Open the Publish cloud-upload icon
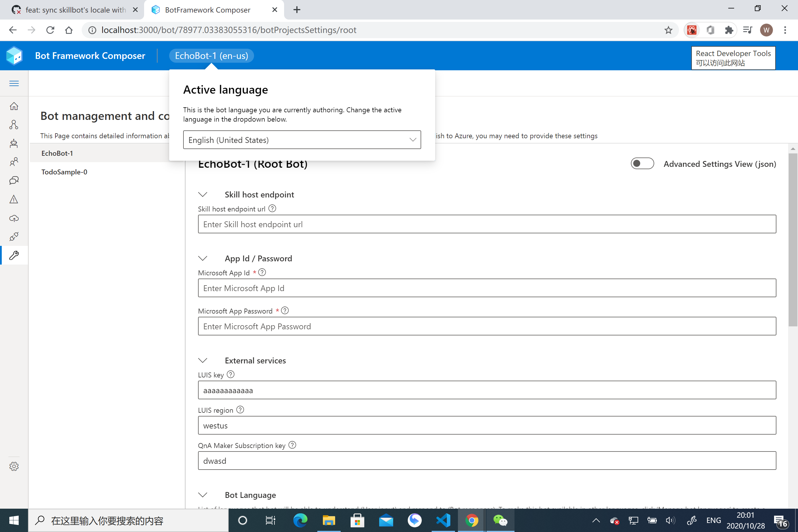Image resolution: width=798 pixels, height=532 pixels. point(14,218)
